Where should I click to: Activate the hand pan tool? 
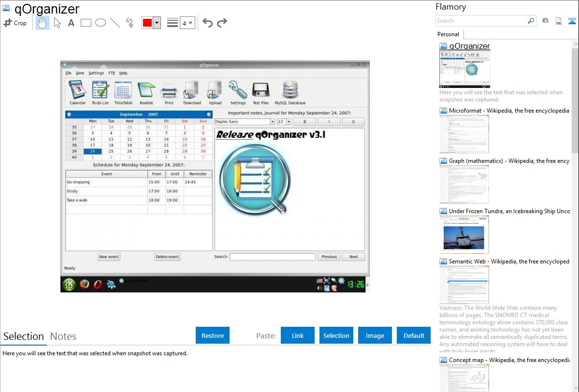click(x=42, y=23)
